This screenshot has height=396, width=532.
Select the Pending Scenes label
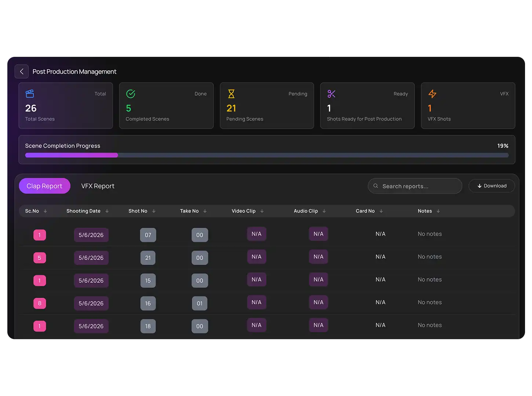point(245,119)
